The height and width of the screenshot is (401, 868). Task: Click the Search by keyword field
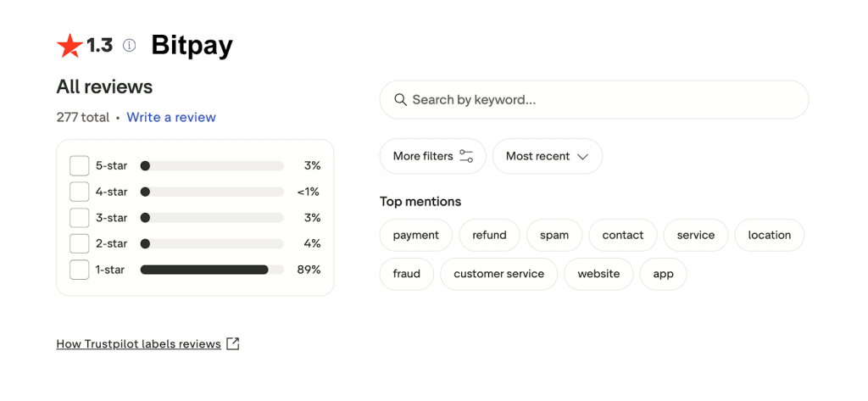(594, 100)
